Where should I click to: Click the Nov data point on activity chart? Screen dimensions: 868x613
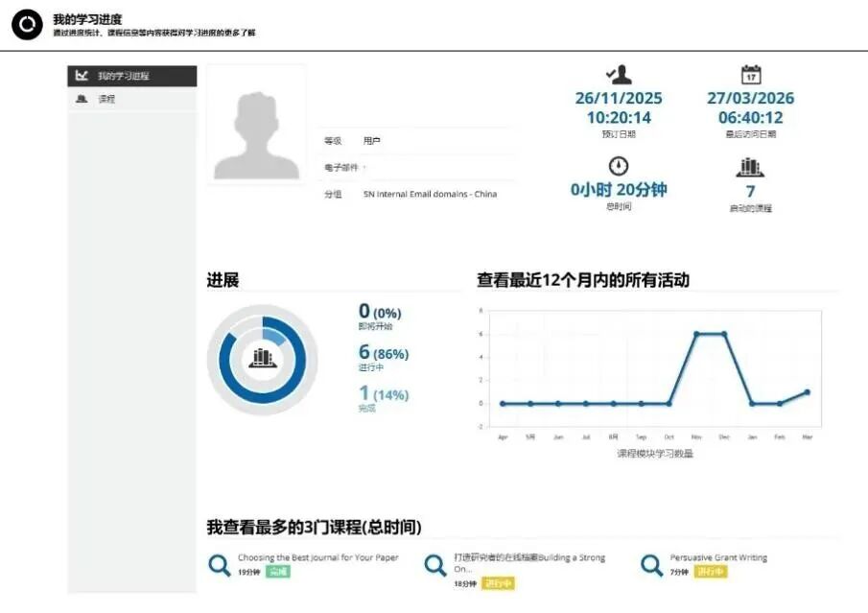coord(696,334)
